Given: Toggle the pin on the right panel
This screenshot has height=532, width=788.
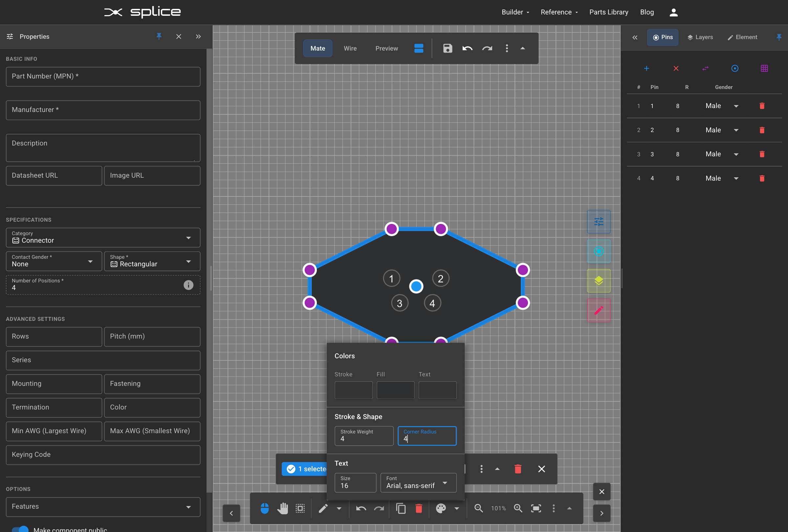Looking at the screenshot, I should [779, 37].
